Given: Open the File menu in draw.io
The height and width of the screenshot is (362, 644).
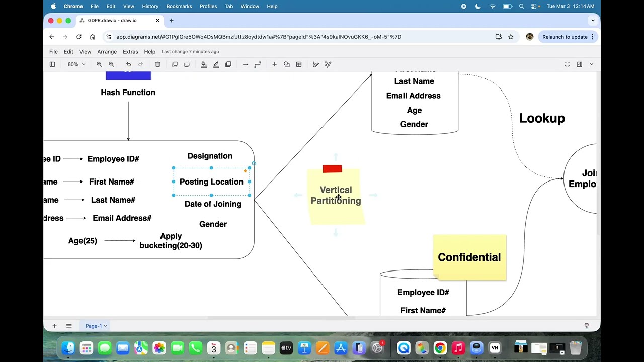Looking at the screenshot, I should (53, 52).
